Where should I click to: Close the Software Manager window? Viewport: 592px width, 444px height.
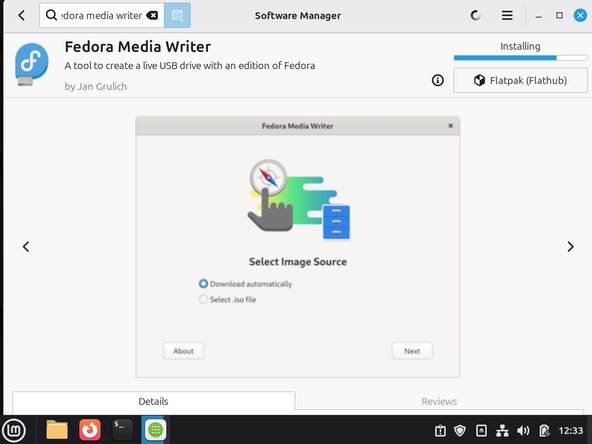pyautogui.click(x=580, y=15)
